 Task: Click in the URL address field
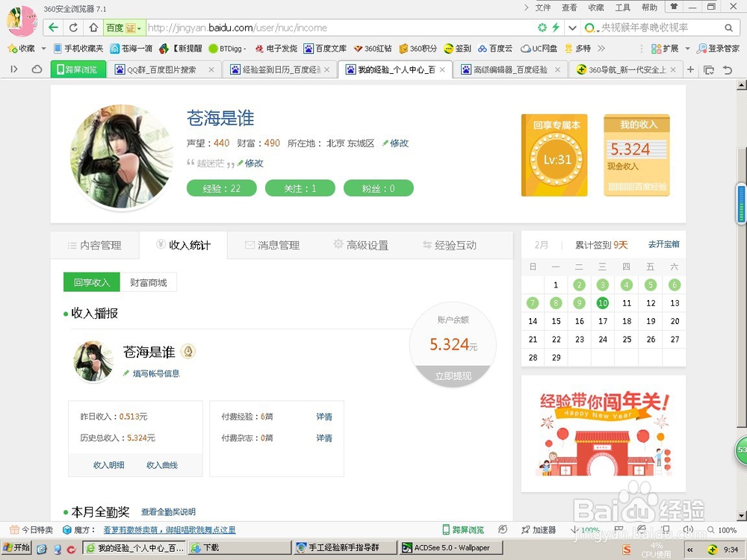coord(339,28)
